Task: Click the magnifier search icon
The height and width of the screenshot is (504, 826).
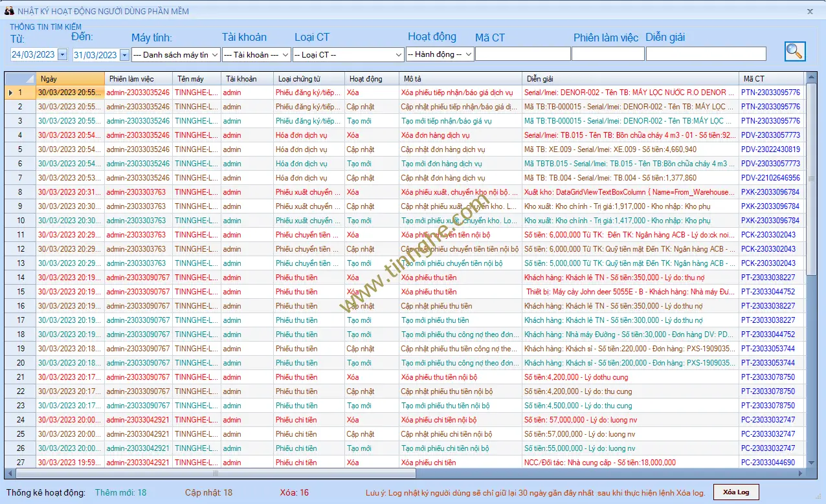Action: 795,51
